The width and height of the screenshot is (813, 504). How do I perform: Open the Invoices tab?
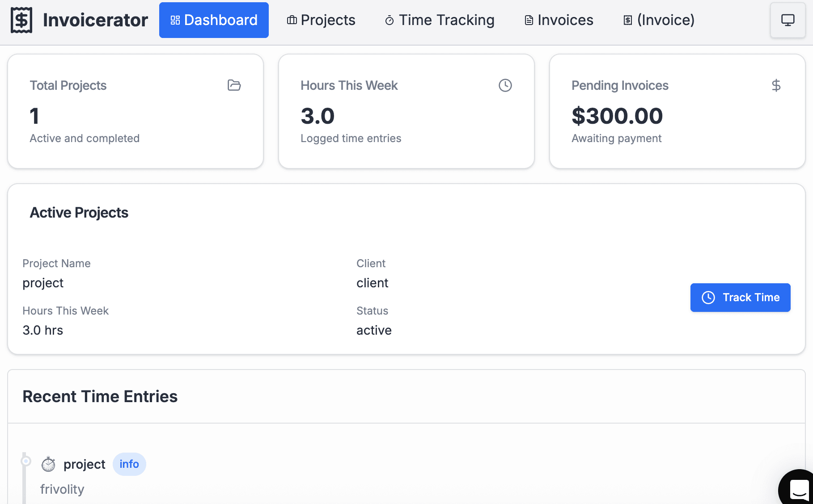tap(559, 20)
